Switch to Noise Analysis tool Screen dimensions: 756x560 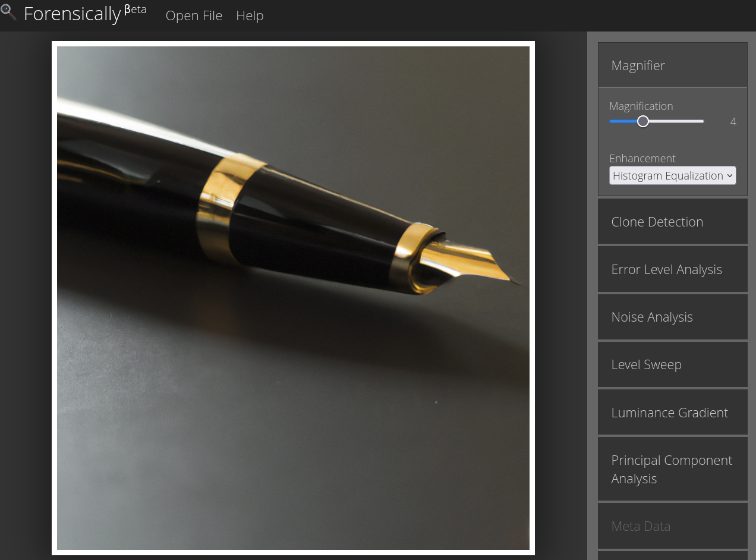(x=673, y=317)
